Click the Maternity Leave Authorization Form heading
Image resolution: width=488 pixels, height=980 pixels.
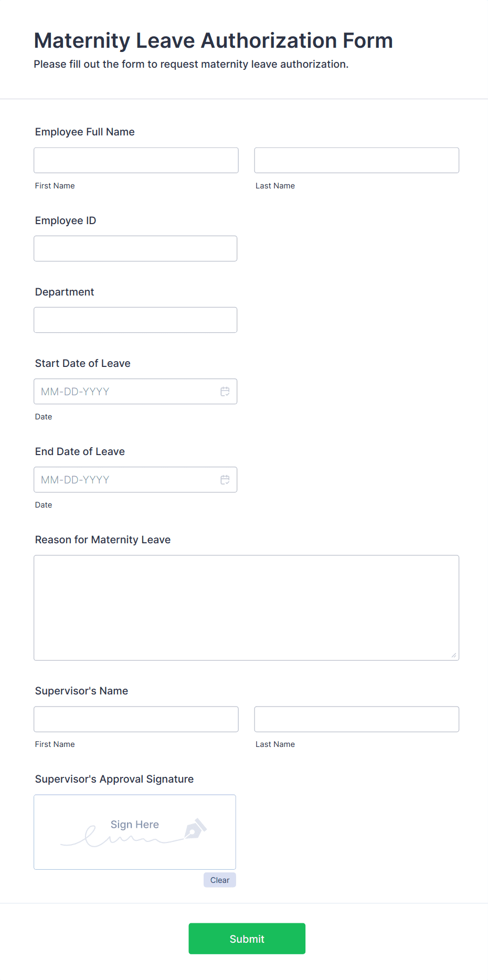point(213,40)
